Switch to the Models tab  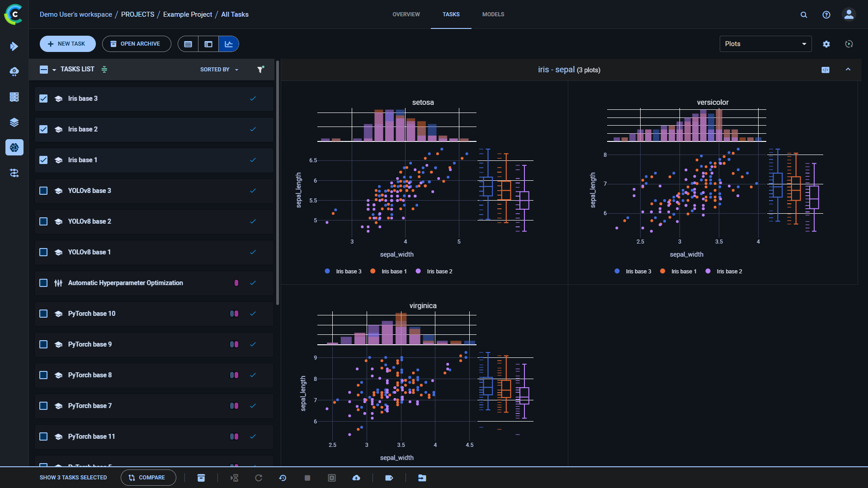pos(493,14)
